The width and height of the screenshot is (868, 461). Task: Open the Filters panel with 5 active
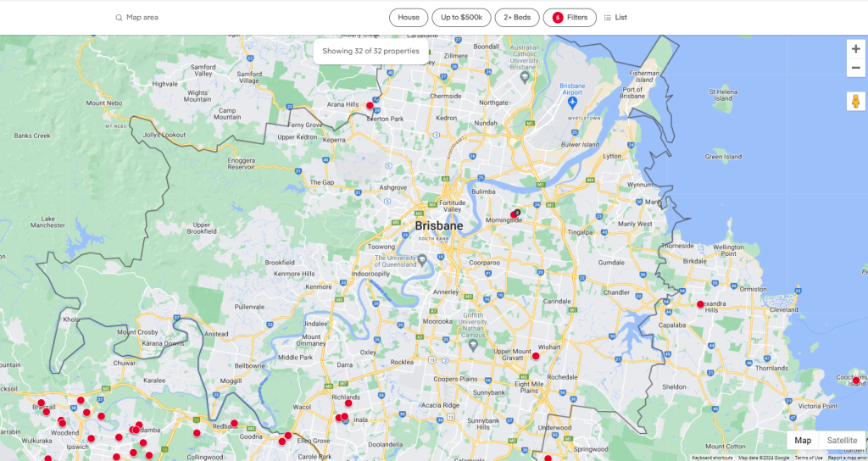click(x=570, y=17)
